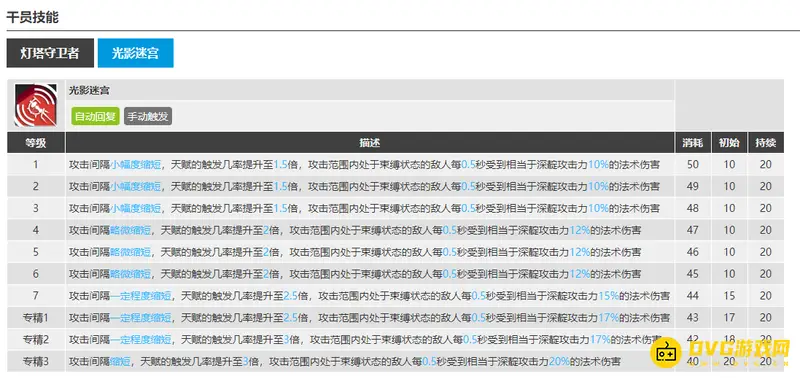This screenshot has width=800, height=378.
Task: Select the level 5 cell
Action: pos(36,253)
